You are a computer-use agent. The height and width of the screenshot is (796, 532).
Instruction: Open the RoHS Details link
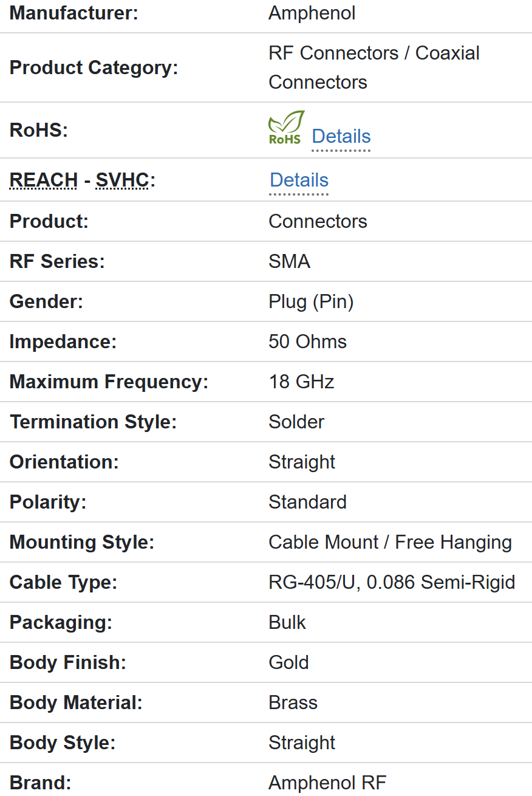(341, 137)
